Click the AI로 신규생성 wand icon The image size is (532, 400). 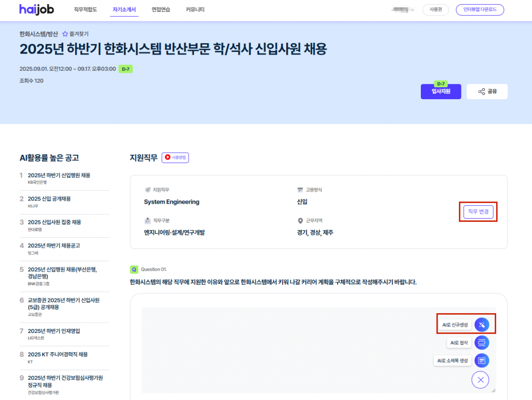482,325
